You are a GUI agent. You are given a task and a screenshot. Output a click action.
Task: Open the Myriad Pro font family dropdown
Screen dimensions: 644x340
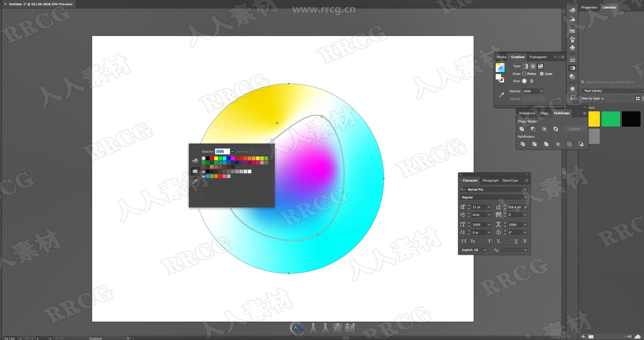[526, 189]
